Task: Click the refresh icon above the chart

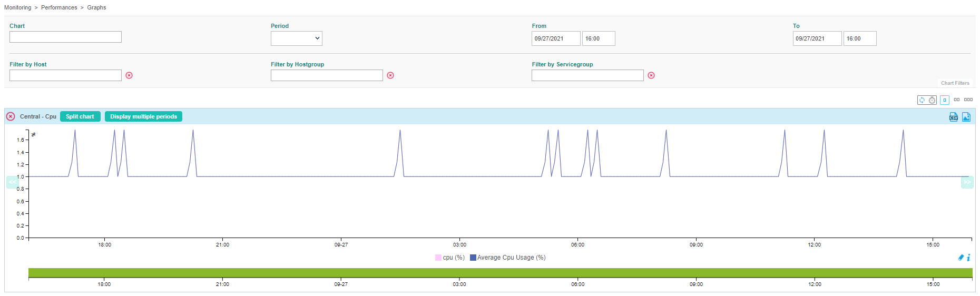Action: [x=922, y=100]
